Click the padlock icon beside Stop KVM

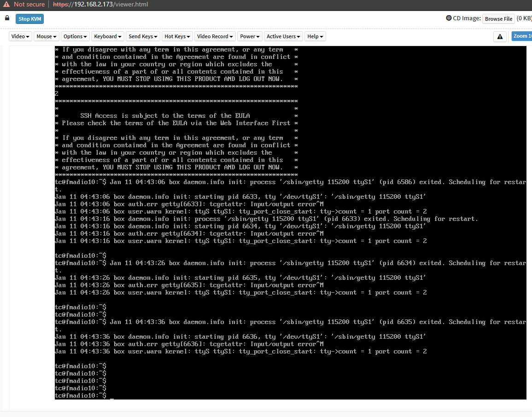point(7,18)
